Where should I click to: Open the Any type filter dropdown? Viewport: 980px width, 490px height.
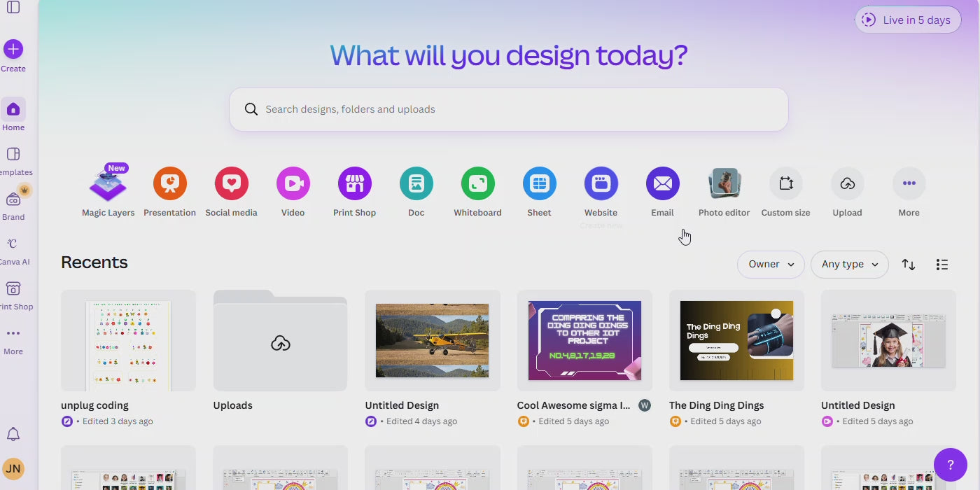849,265
